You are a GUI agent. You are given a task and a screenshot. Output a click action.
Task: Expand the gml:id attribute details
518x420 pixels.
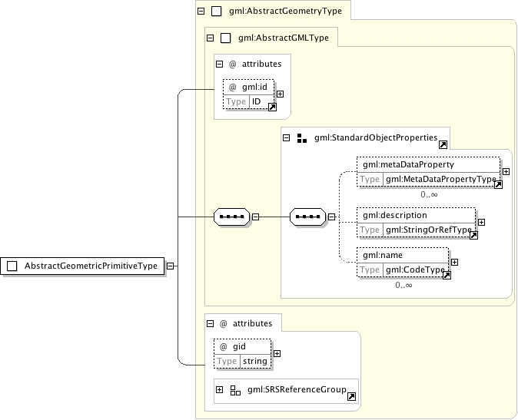[280, 94]
